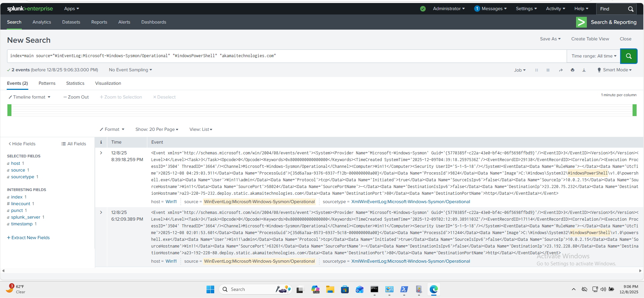Open the Job dropdown menu
Viewport: 644px width, 298px height.
coord(520,70)
